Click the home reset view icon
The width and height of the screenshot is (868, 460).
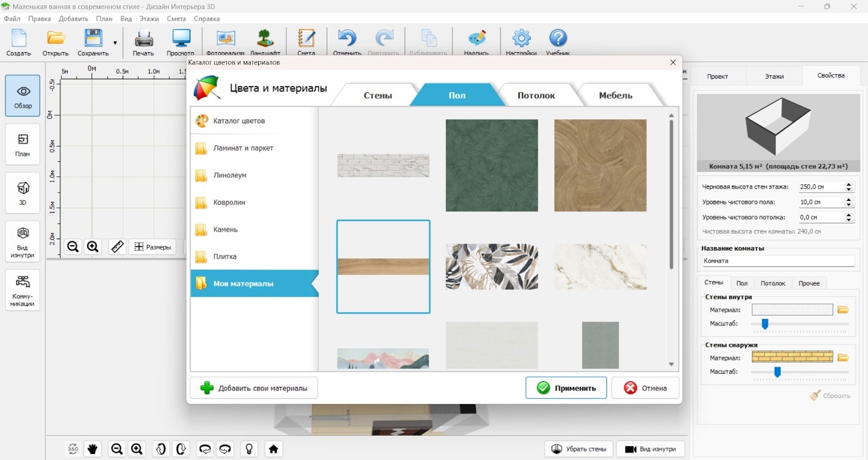pos(273,449)
